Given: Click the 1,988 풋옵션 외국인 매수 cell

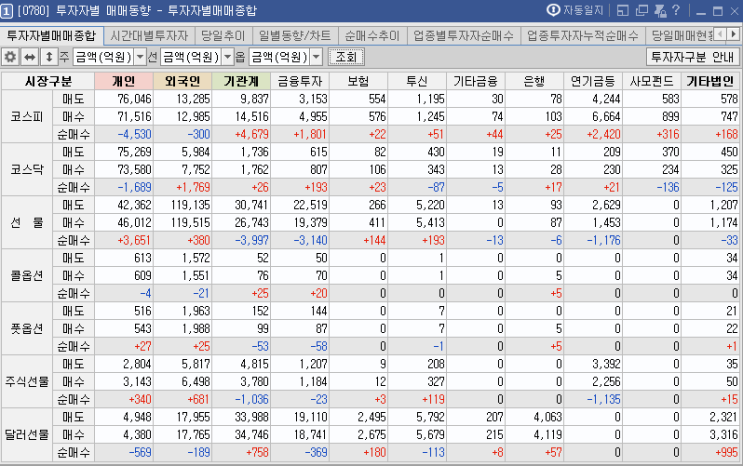Looking at the screenshot, I should click(182, 329).
